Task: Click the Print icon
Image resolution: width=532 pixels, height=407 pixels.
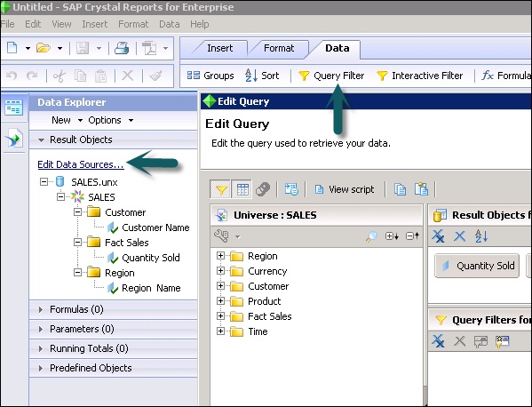Action: [x=122, y=48]
